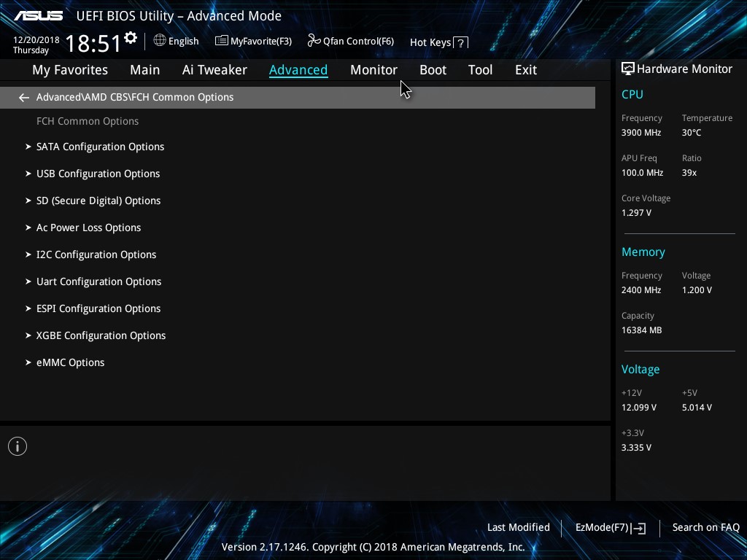The image size is (747, 560).
Task: Click the Hardware Monitor panel title
Action: tap(684, 69)
